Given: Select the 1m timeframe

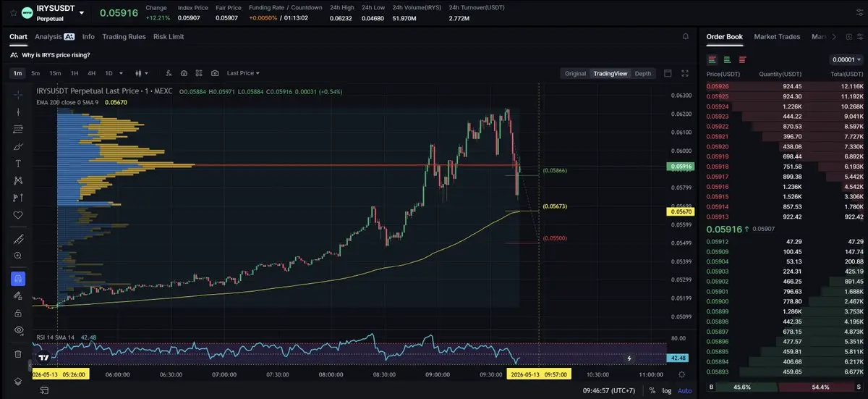Looking at the screenshot, I should [17, 73].
